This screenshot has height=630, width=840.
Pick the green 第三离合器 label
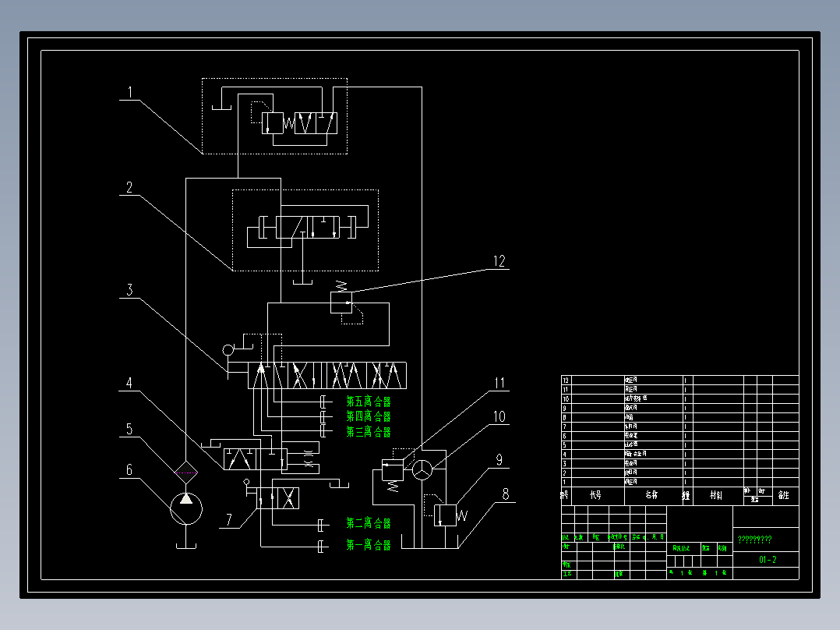pos(369,432)
